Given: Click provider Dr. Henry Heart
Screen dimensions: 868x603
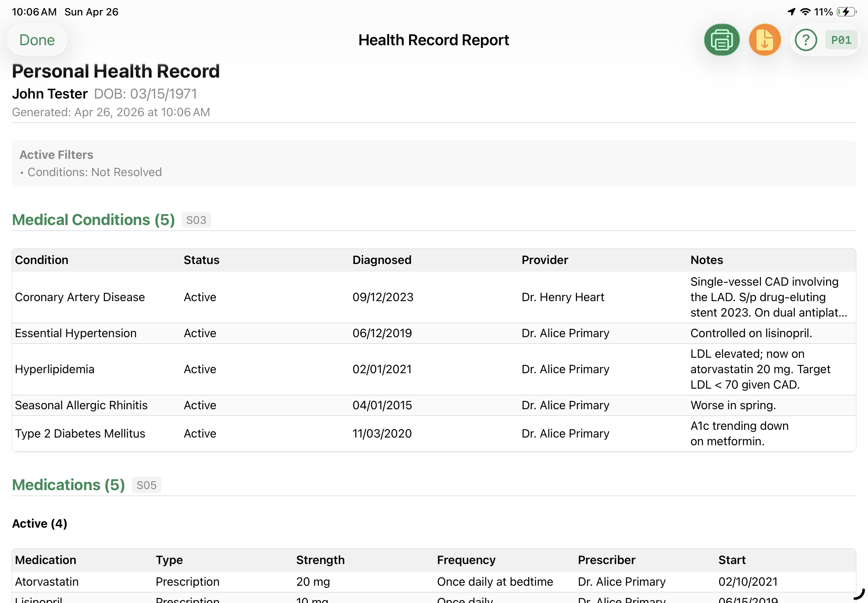Looking at the screenshot, I should coord(563,297).
